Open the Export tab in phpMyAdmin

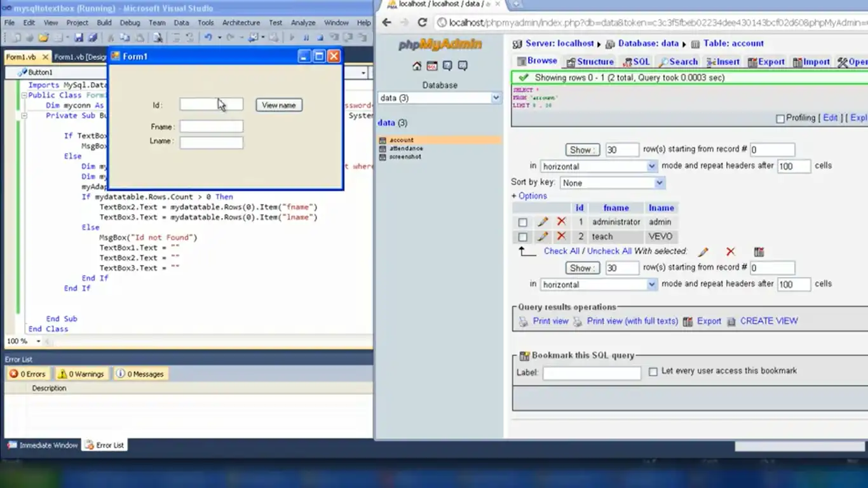pos(766,62)
